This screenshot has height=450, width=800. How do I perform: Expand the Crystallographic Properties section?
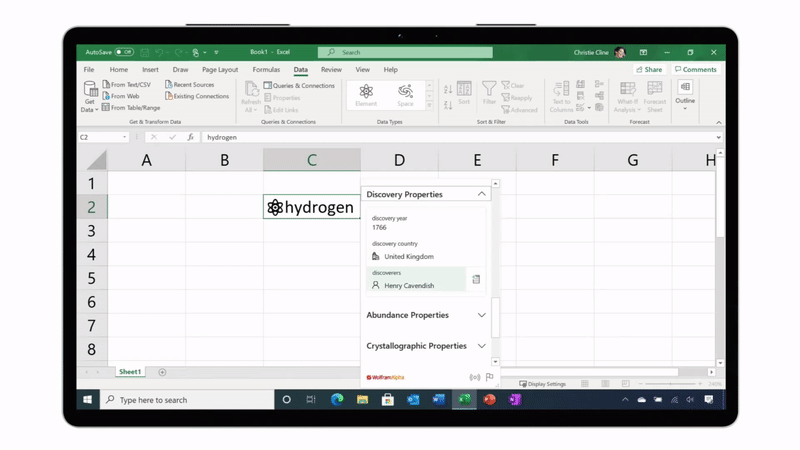pos(481,345)
